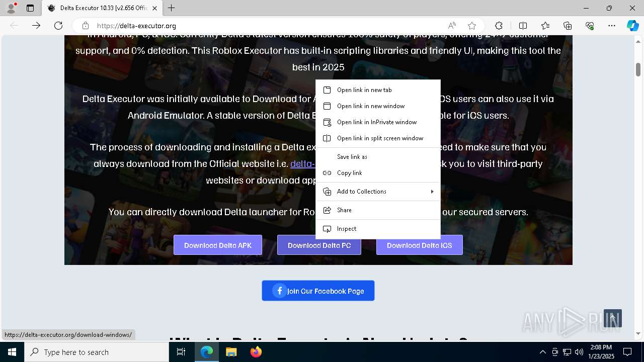Open the taskbar clock and date

(601, 352)
